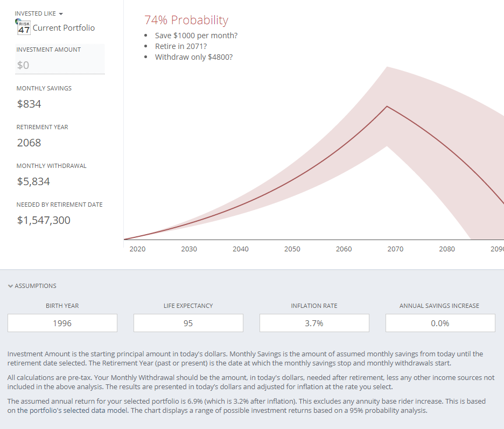Click the Inflation Rate field
Viewport: 504px width, 429px height.
tap(314, 323)
